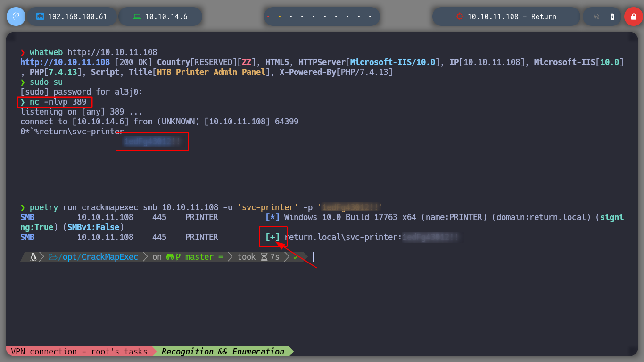Click the blurred password under svc-printer

click(x=152, y=141)
